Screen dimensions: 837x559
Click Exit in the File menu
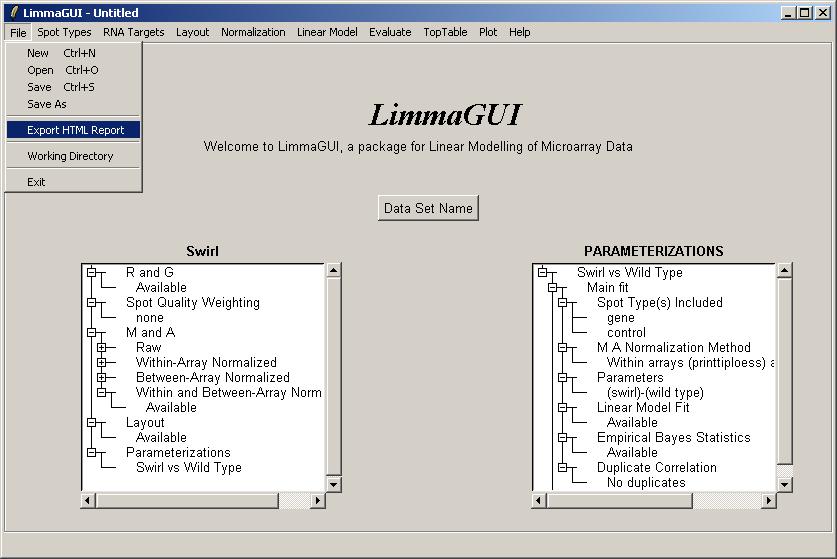[36, 182]
